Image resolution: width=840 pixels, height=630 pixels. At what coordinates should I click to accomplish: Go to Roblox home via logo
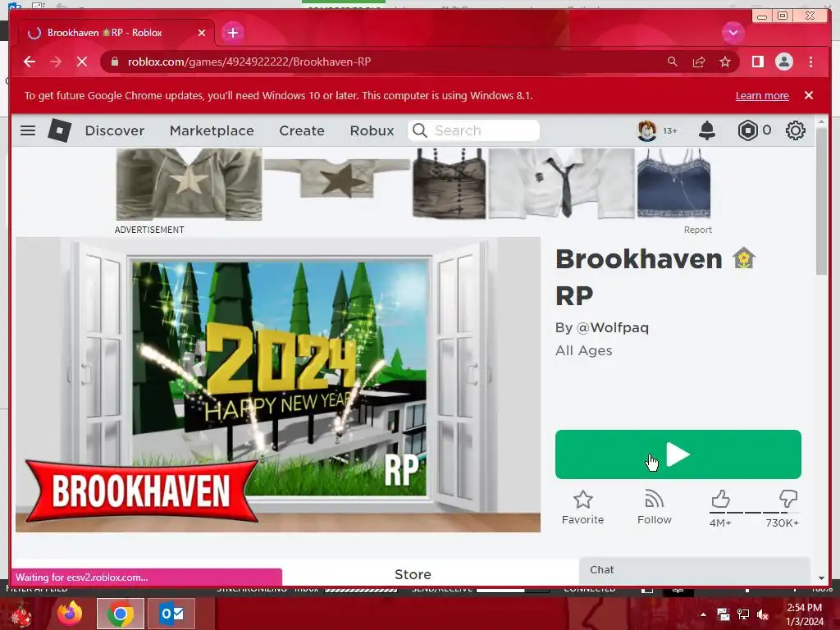[59, 130]
